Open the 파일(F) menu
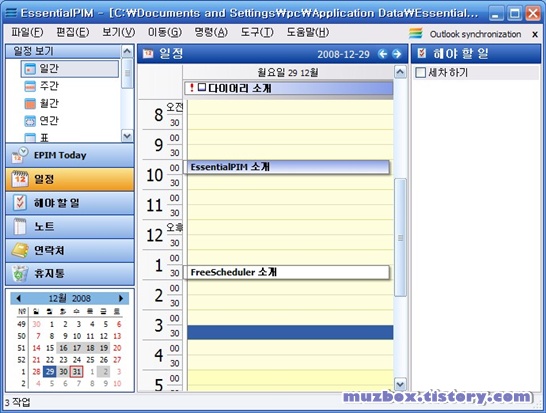This screenshot has width=546, height=413. [27, 32]
